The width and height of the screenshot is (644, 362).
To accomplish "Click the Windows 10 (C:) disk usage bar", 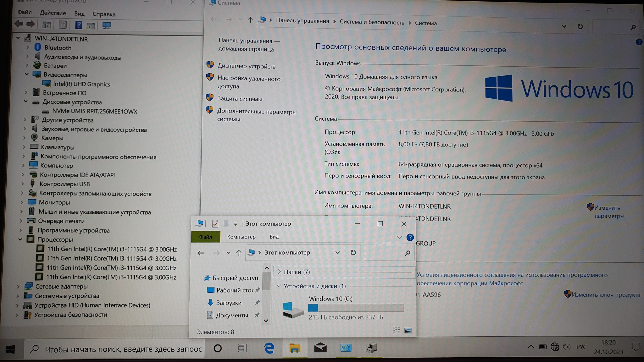I will coord(356,308).
